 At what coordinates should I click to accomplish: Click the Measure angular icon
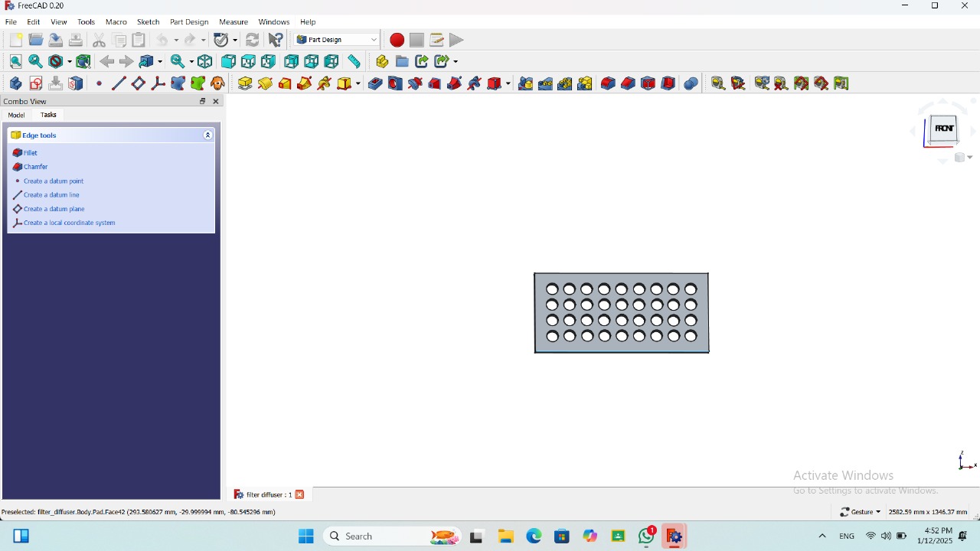738,83
